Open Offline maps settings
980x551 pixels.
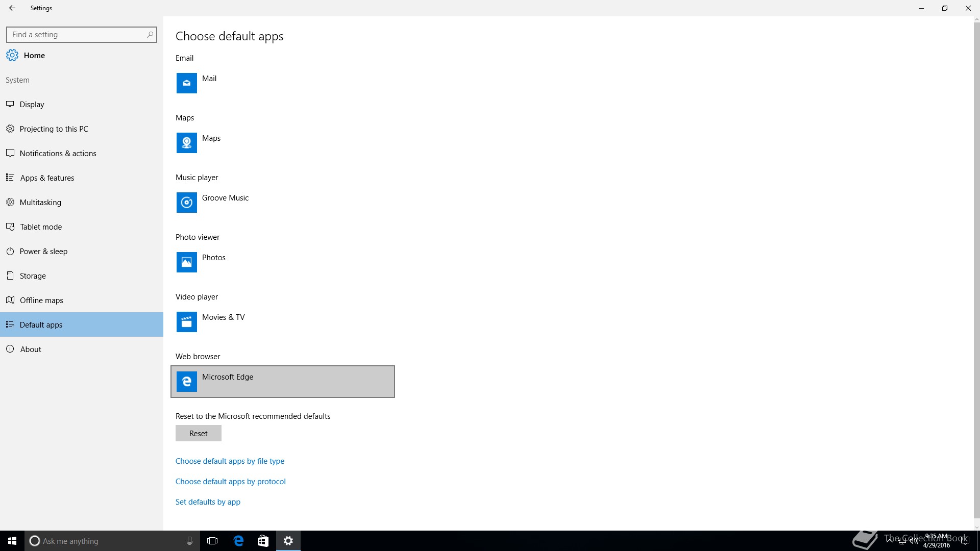click(82, 300)
